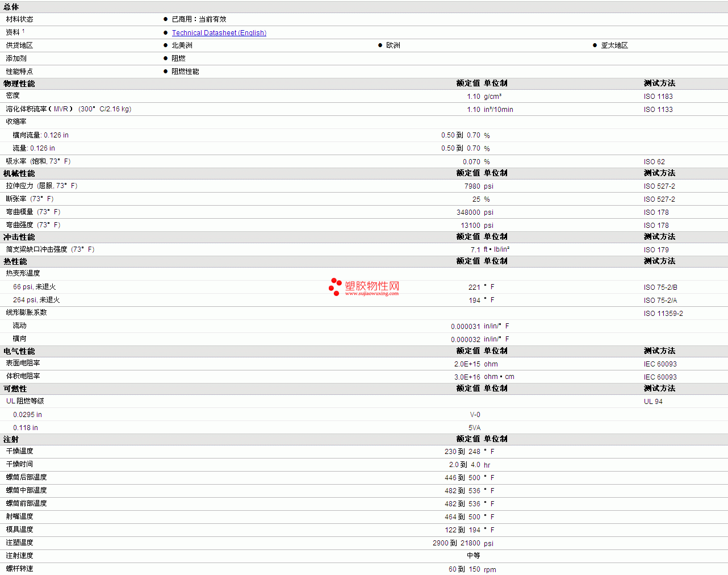Click the 总体 section header

coord(11,7)
